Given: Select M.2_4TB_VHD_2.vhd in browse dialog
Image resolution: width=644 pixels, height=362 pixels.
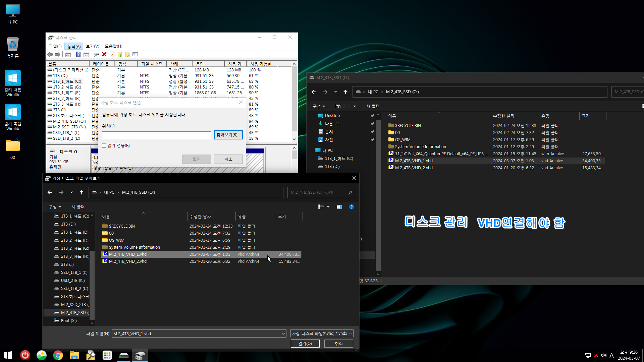Looking at the screenshot, I should [201, 261].
